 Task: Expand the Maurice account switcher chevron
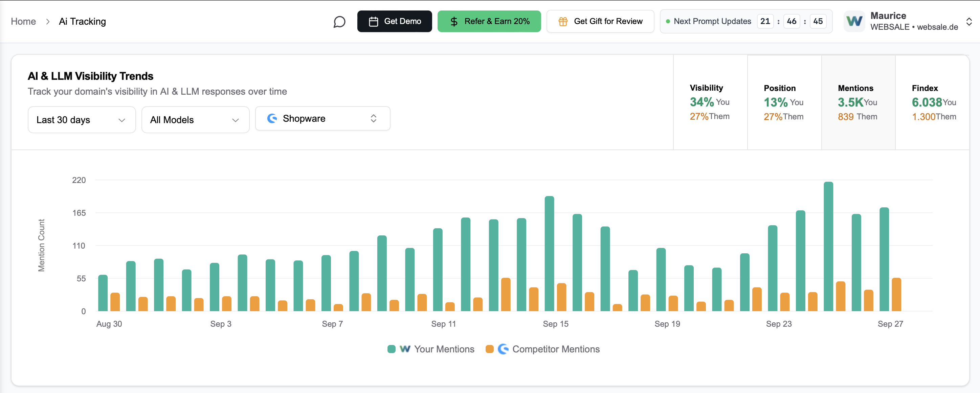968,22
